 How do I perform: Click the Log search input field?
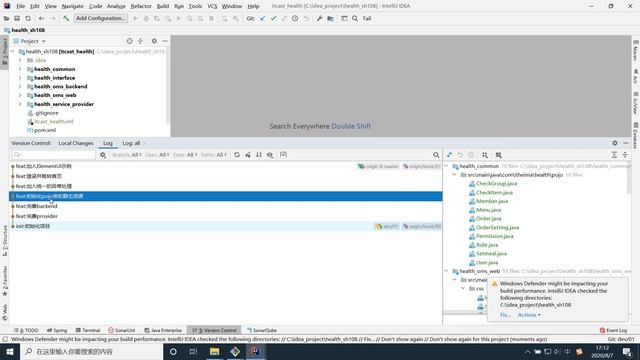(x=54, y=155)
